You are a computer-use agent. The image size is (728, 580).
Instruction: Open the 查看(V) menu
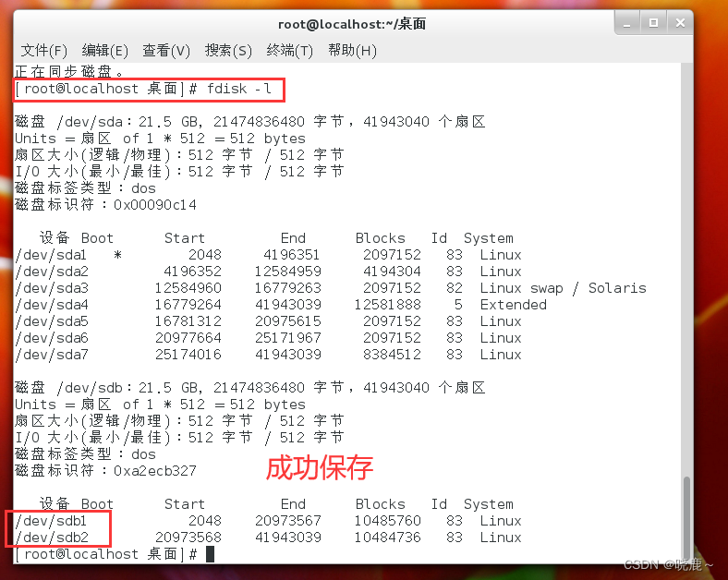pos(166,50)
